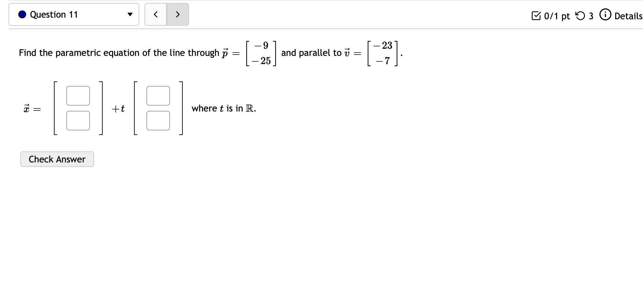
Task: Click the top answer box of the first vector
Action: [x=78, y=95]
